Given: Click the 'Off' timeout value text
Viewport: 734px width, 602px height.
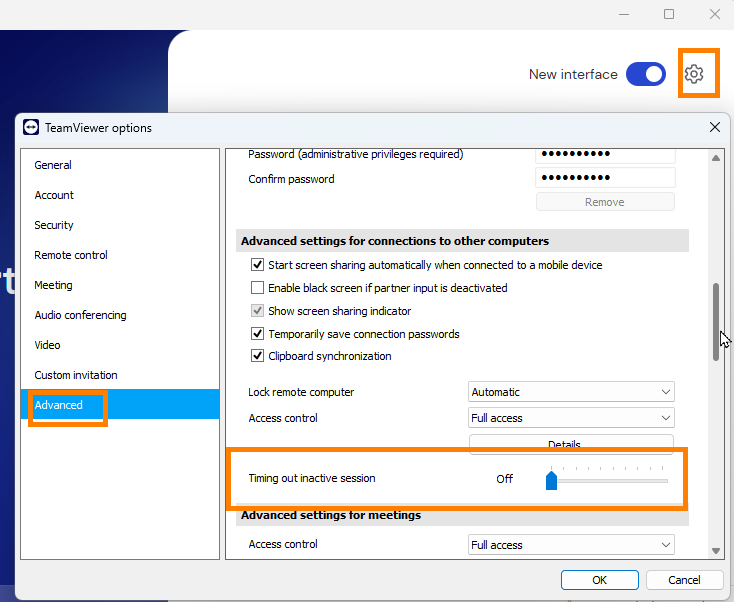Looking at the screenshot, I should pos(505,478).
